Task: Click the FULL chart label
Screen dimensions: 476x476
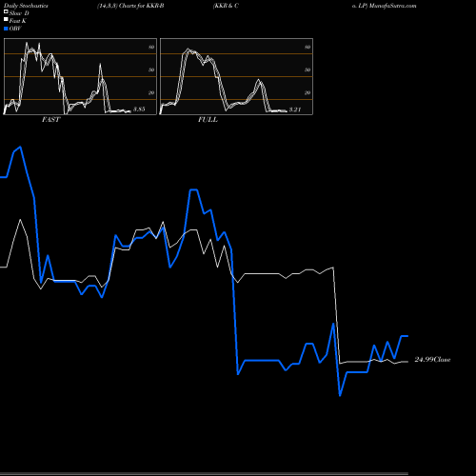Action: pos(208,120)
